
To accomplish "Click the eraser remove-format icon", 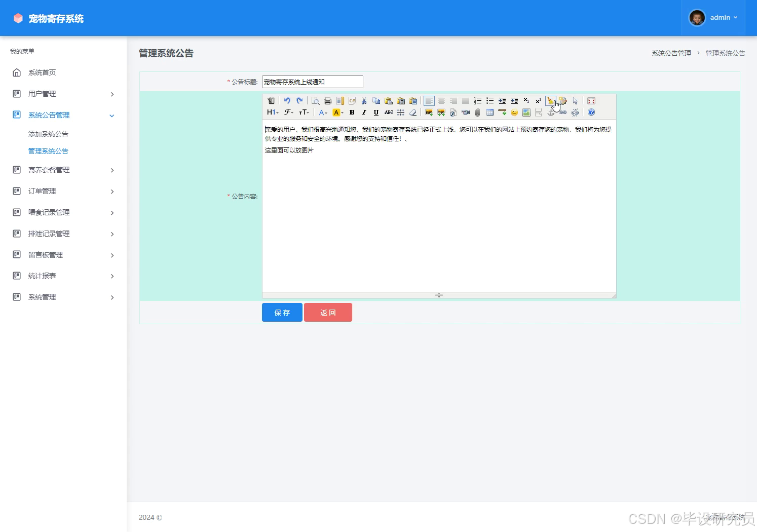I will pyautogui.click(x=413, y=112).
